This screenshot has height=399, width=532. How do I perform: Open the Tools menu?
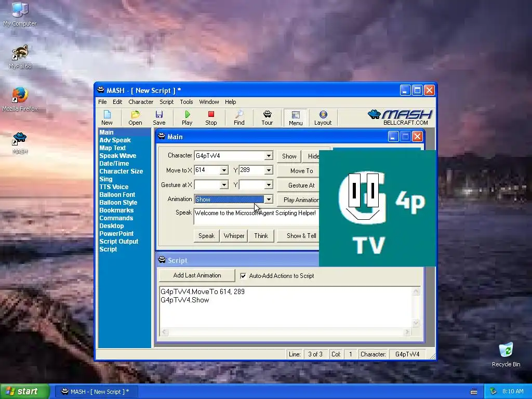click(187, 102)
